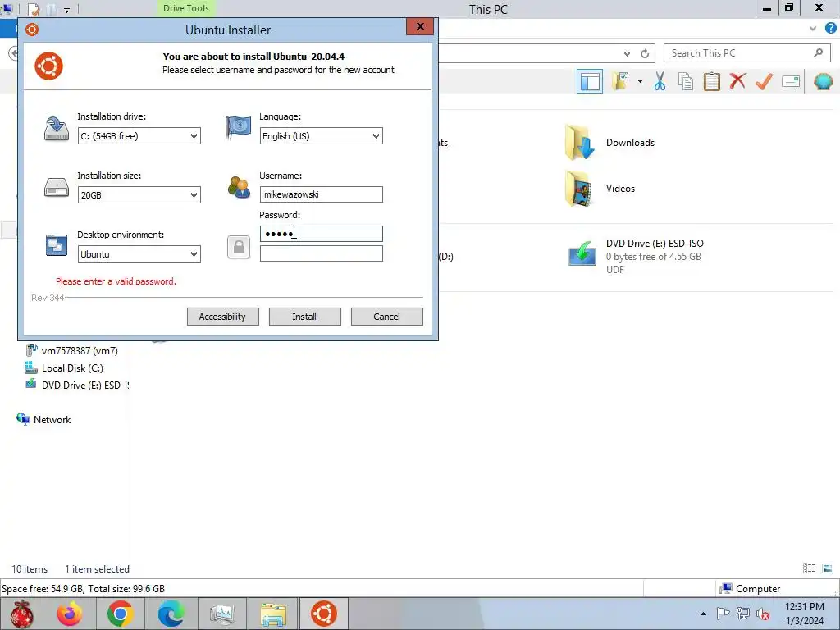840x630 pixels.
Task: Open the Desktop environment dropdown
Action: (x=139, y=254)
